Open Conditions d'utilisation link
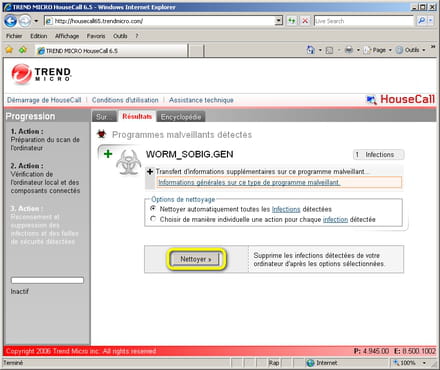The height and width of the screenshot is (370, 440). click(125, 100)
